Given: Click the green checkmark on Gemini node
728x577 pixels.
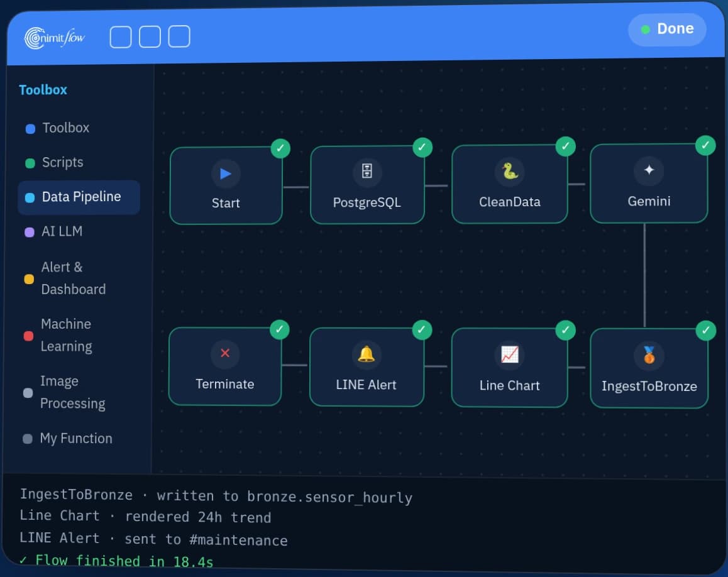Looking at the screenshot, I should point(705,145).
